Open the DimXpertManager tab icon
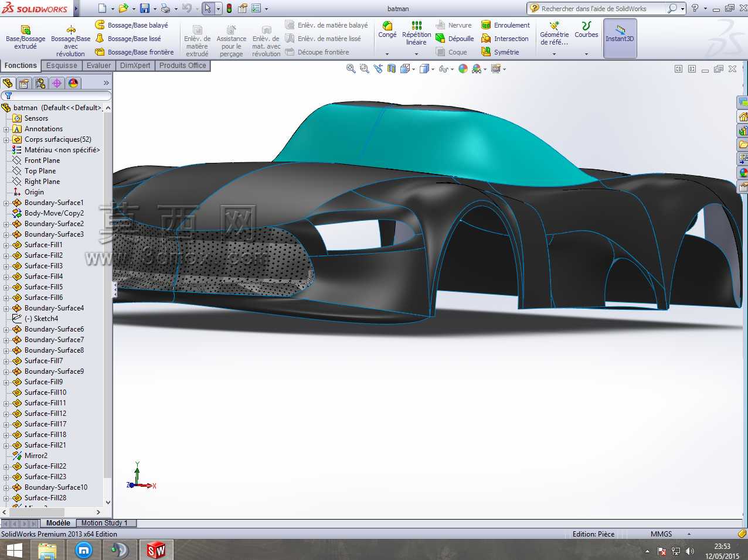 click(x=57, y=83)
